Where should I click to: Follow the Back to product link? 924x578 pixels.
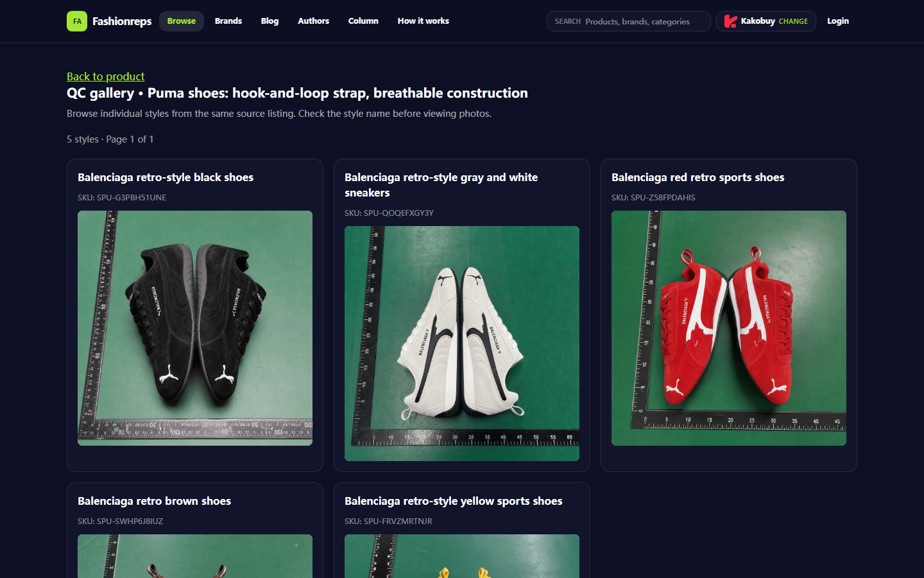tap(106, 76)
